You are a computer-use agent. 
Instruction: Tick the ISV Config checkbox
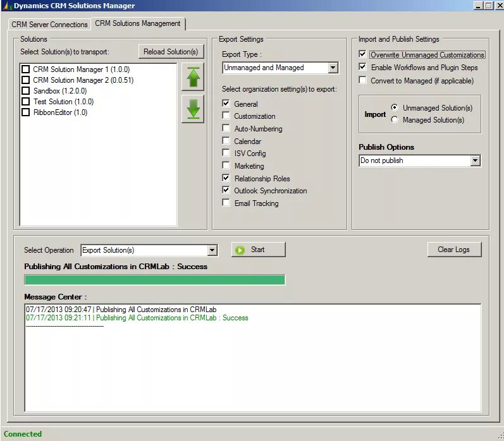click(x=226, y=153)
